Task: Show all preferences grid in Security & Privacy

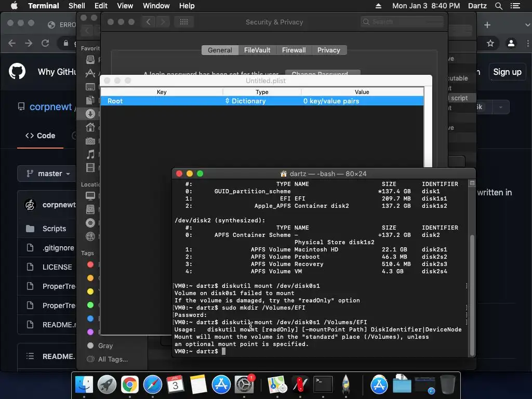Action: [184, 22]
